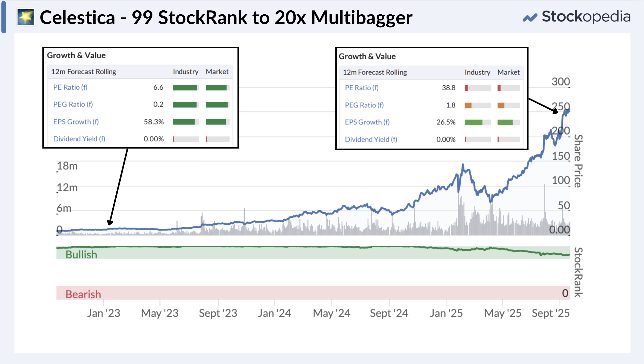Click the May '24 axis label

(331, 313)
